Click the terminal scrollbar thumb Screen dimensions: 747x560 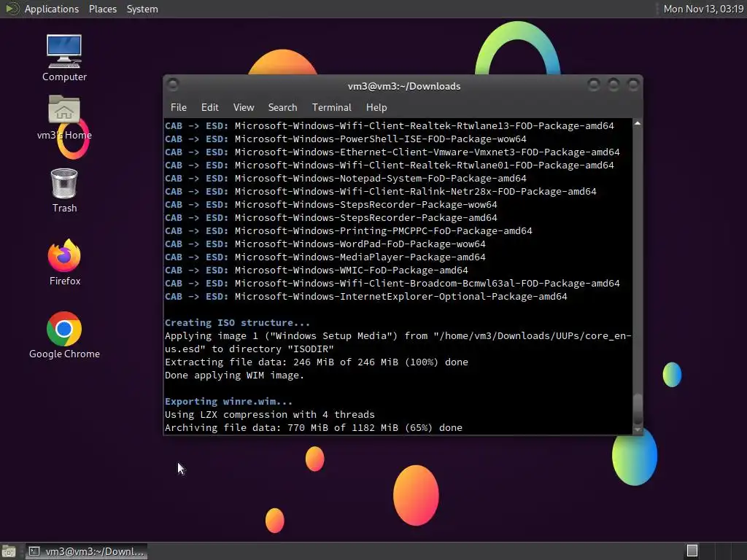click(638, 408)
